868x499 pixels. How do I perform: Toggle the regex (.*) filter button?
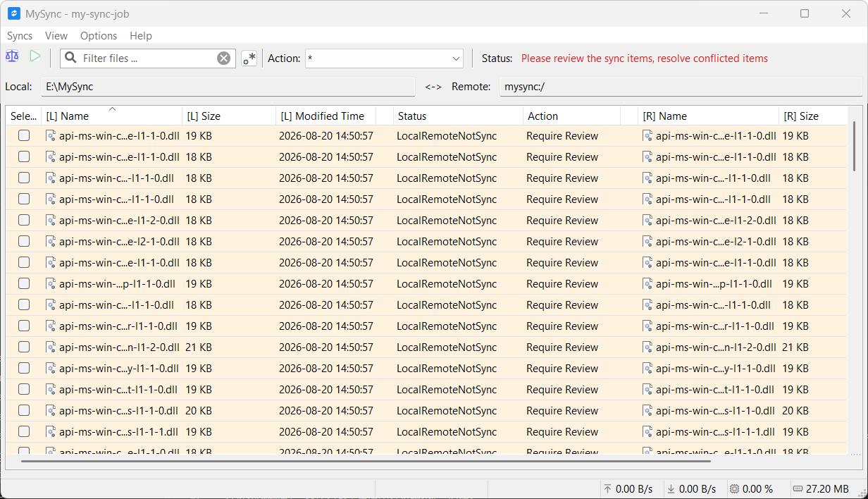tap(249, 58)
